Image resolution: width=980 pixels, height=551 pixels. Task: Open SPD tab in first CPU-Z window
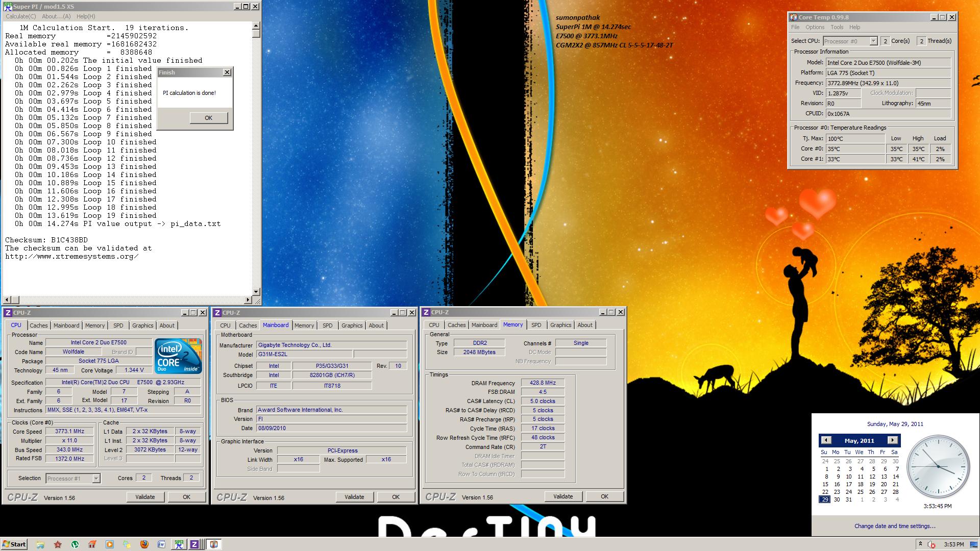118,325
